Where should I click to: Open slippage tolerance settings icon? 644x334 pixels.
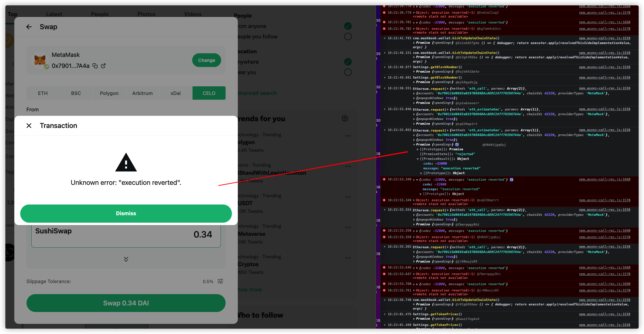click(220, 281)
